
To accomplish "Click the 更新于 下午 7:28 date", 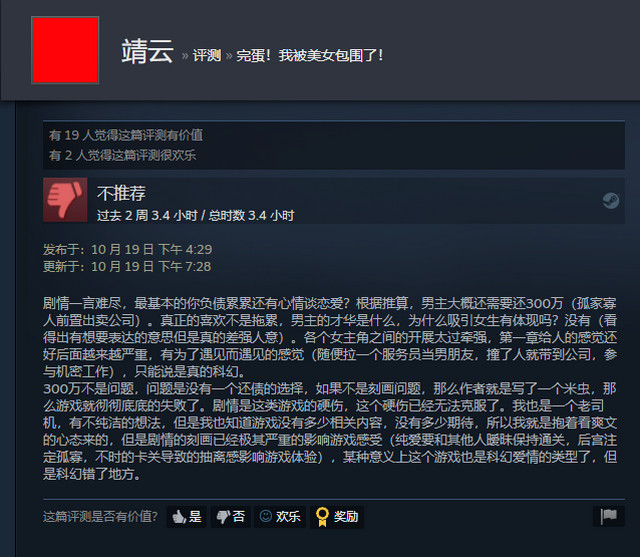I will tap(127, 266).
